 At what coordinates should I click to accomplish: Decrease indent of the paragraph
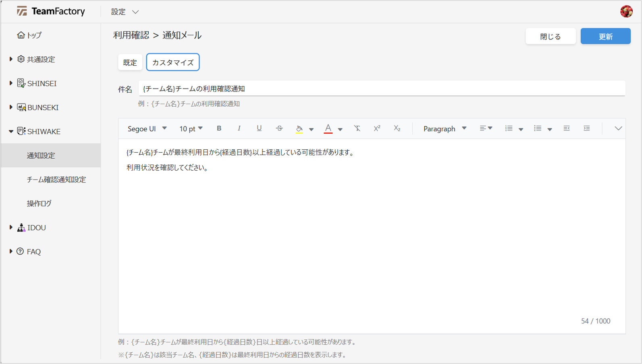pyautogui.click(x=566, y=128)
